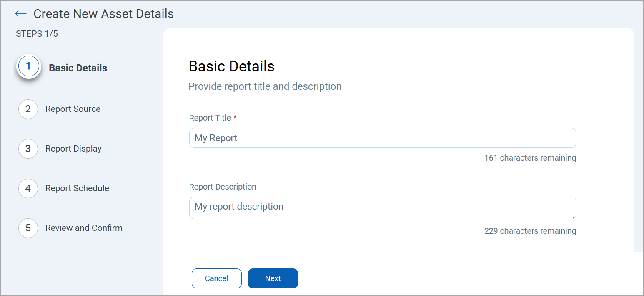Grab the Report Description resize handle
The height and width of the screenshot is (296, 644).
coord(574,216)
